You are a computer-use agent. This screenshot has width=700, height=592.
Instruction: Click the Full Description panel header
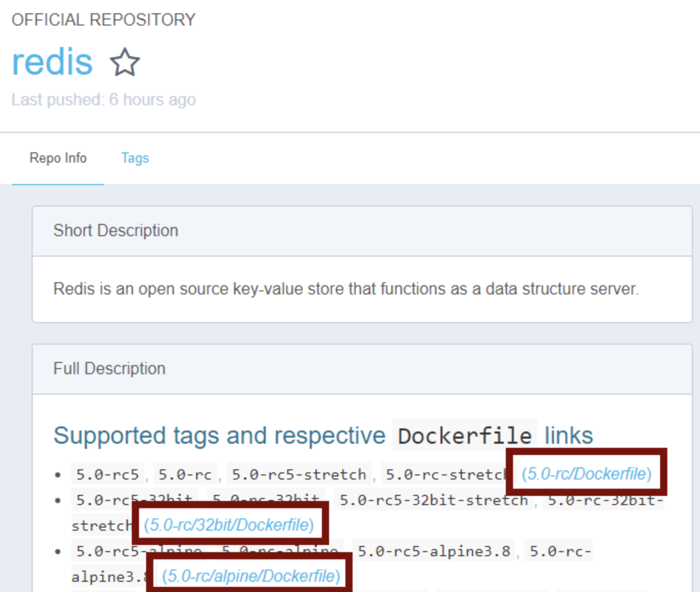point(109,369)
